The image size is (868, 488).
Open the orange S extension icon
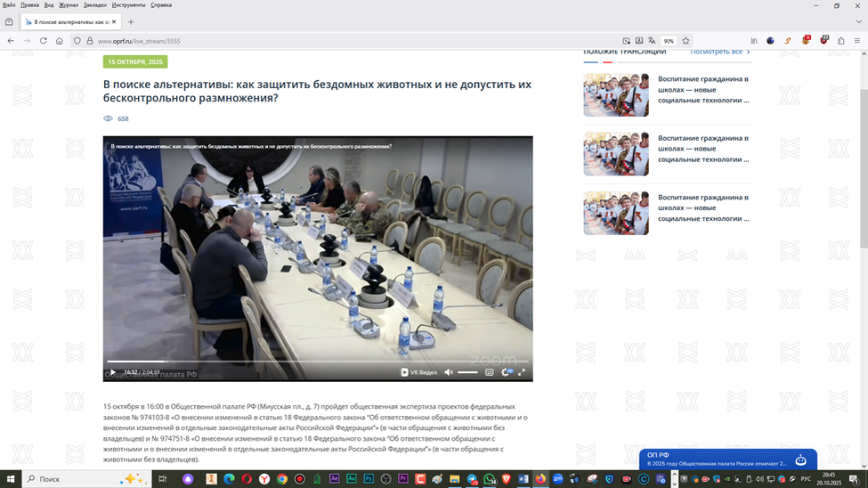[x=788, y=41]
